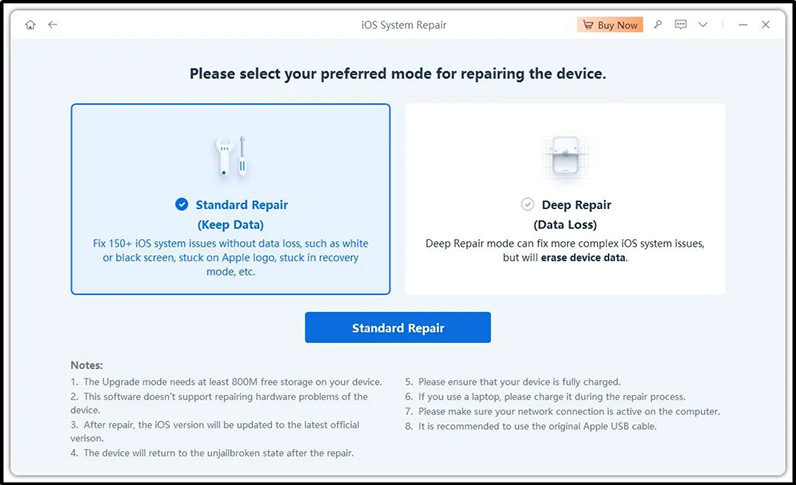Click the '(Keep Data)' label
The height and width of the screenshot is (485, 796).
click(230, 224)
